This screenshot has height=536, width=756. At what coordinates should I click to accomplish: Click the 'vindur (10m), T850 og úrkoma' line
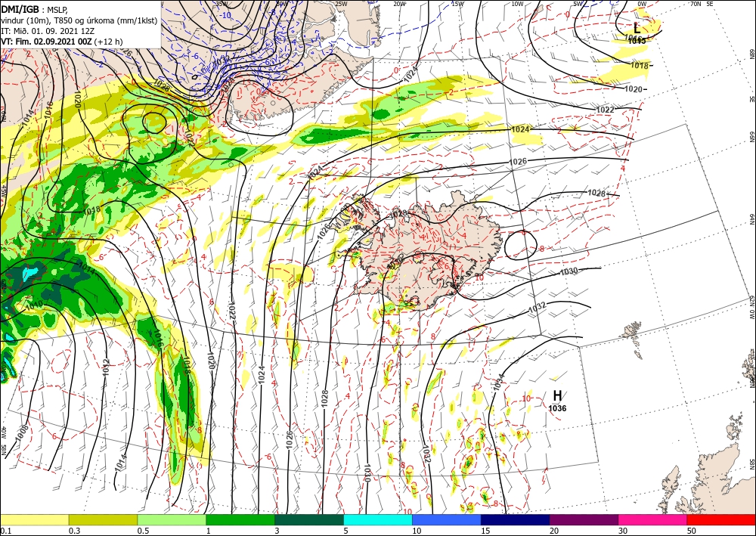(x=79, y=20)
